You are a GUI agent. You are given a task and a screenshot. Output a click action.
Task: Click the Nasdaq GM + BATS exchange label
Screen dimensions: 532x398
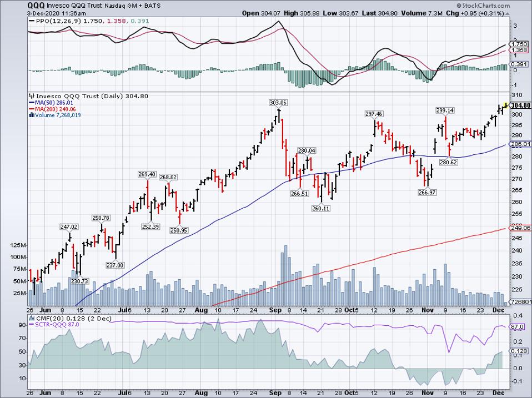(x=132, y=6)
